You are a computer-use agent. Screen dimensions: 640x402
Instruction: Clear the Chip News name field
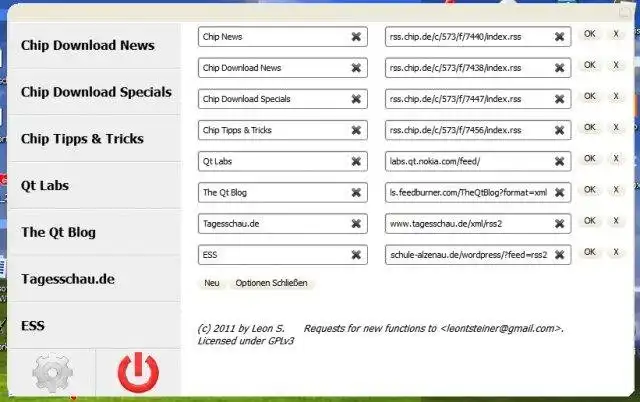356,37
